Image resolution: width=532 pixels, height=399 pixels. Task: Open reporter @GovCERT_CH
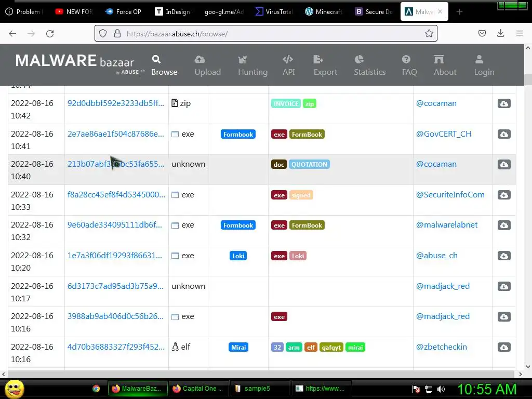[x=444, y=134]
